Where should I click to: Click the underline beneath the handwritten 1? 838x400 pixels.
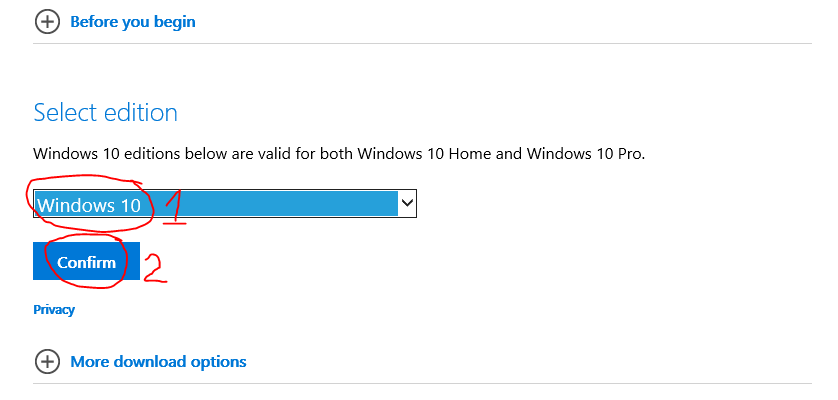coord(175,221)
